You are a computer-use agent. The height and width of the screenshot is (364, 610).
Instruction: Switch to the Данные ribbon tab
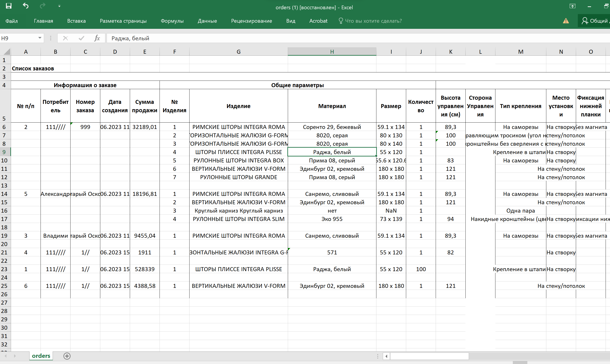[x=207, y=21]
